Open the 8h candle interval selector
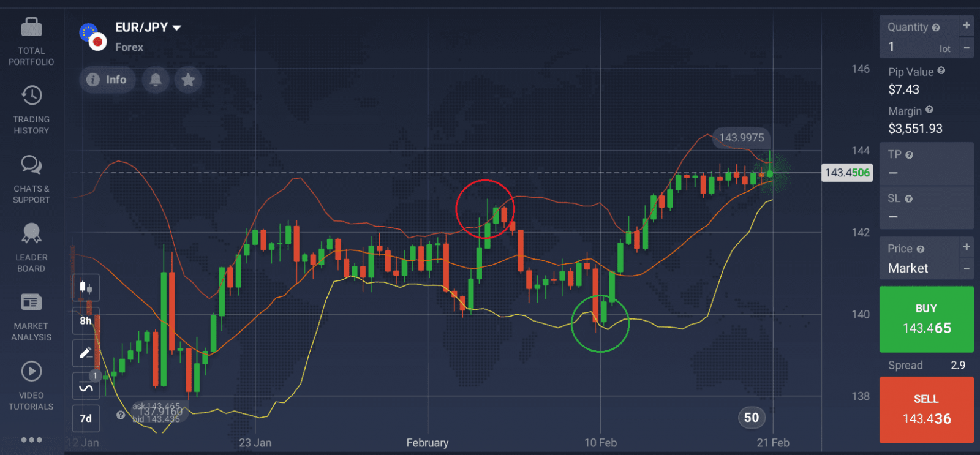The height and width of the screenshot is (455, 980). [x=86, y=320]
